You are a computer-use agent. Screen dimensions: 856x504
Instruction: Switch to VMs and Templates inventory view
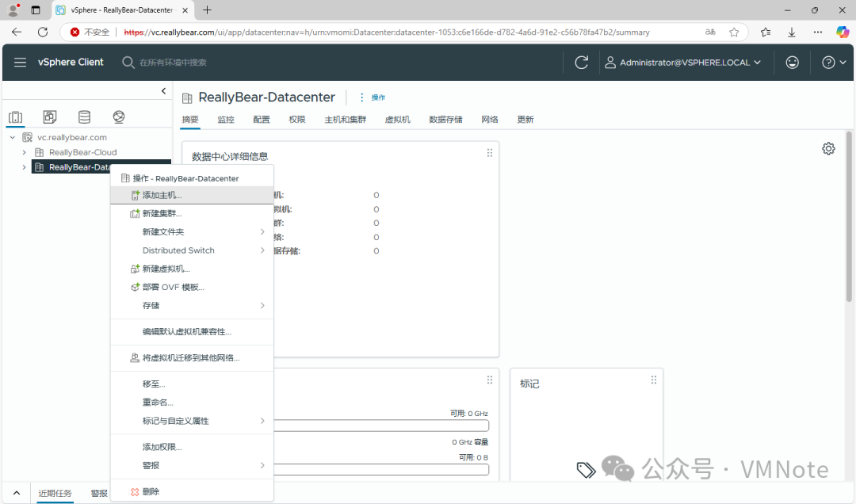[x=50, y=116]
